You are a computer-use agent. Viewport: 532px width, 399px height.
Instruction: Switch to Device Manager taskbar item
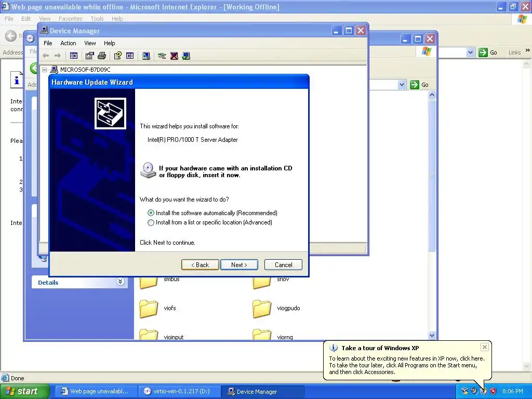pos(262,391)
